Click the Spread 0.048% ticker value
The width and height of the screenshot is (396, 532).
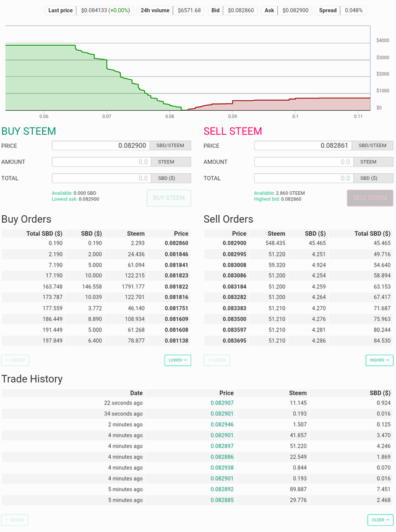pos(353,11)
